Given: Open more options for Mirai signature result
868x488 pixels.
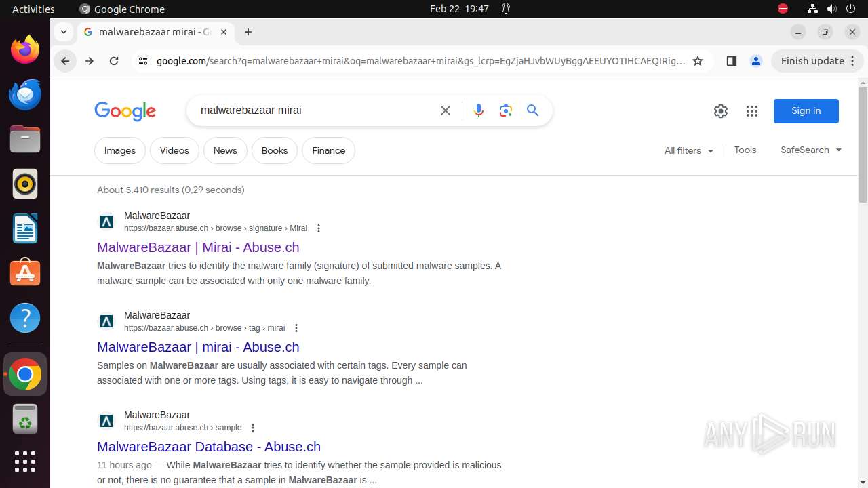Looking at the screenshot, I should 319,228.
